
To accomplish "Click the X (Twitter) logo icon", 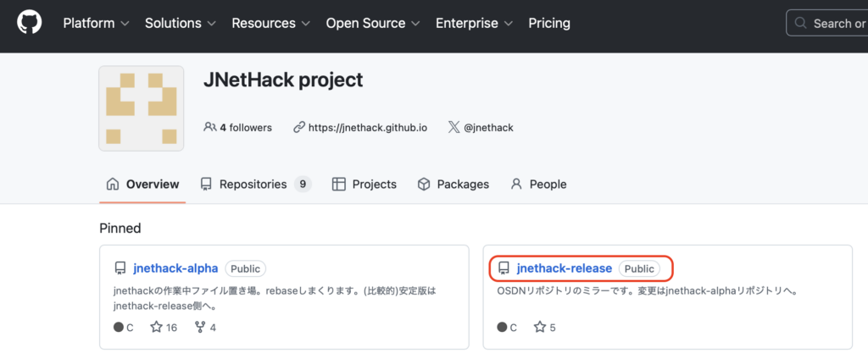I will pyautogui.click(x=454, y=128).
